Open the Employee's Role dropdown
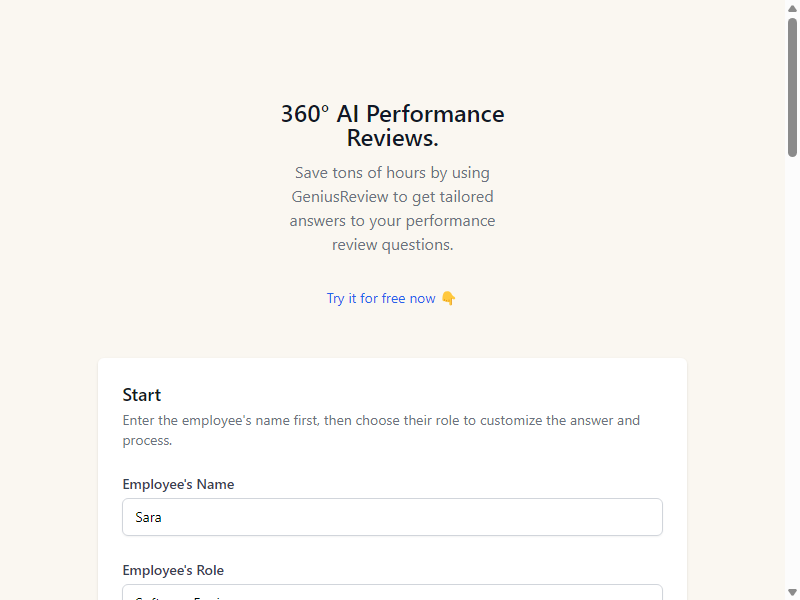 pyautogui.click(x=392, y=592)
